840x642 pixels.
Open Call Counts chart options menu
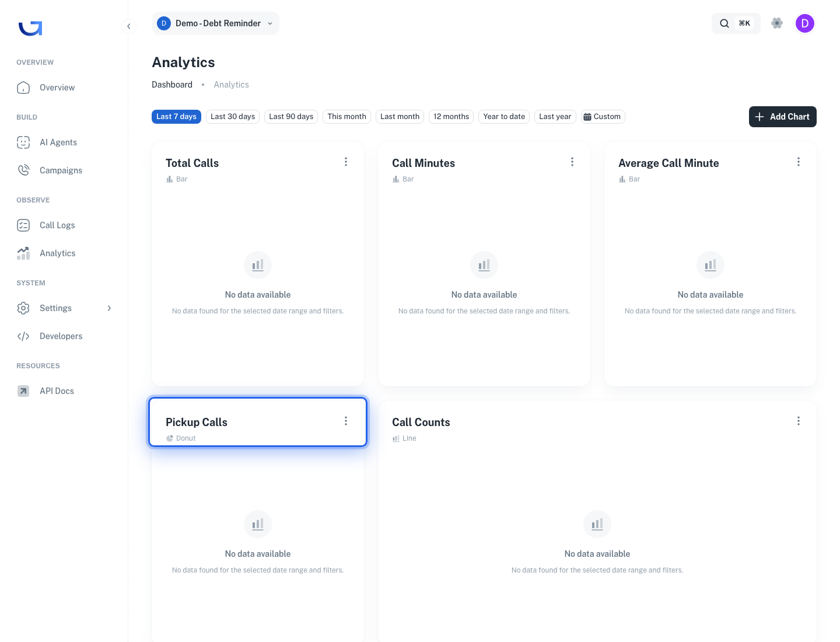[799, 421]
